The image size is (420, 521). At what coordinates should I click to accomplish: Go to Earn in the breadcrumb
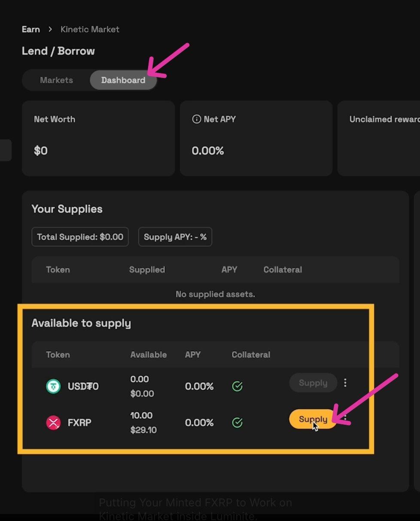tap(31, 29)
